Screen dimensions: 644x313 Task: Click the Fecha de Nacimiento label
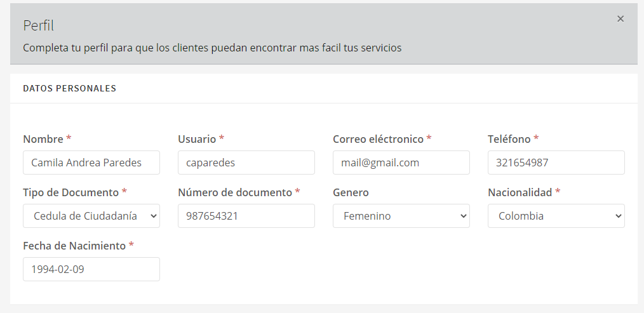(x=74, y=246)
